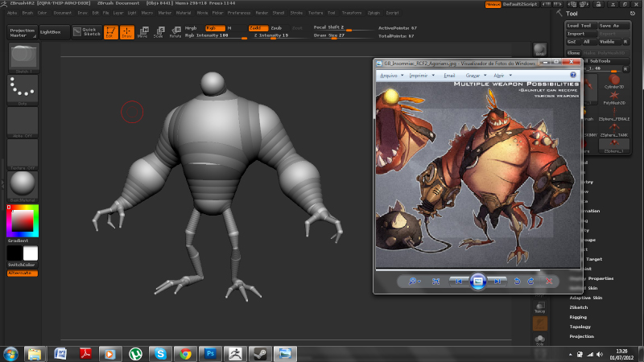Open the Alpha menu
This screenshot has width=644, height=362.
(12, 13)
